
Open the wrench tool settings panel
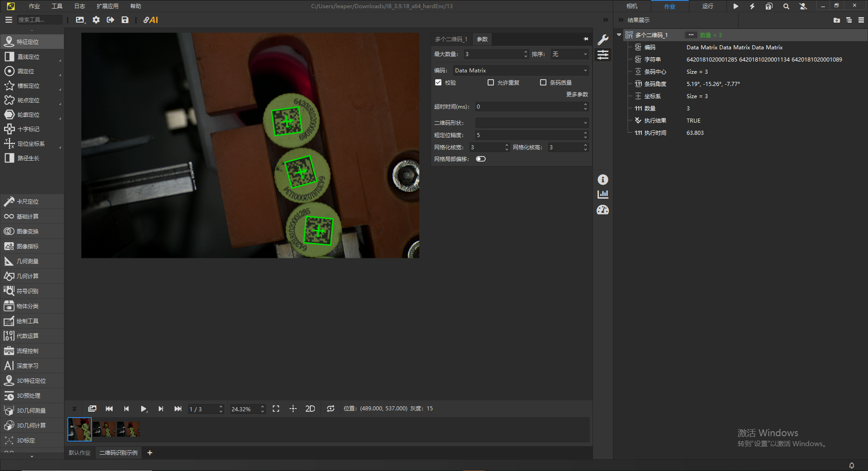603,40
